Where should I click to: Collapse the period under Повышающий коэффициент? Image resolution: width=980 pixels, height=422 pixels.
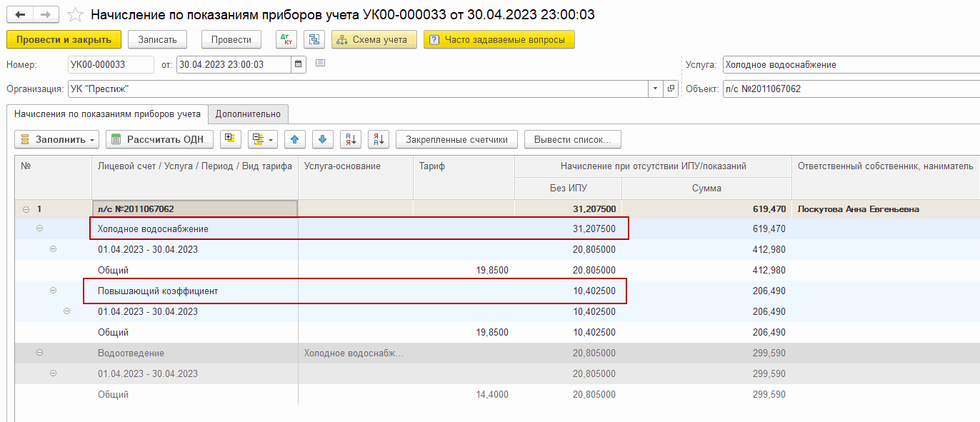click(x=66, y=311)
